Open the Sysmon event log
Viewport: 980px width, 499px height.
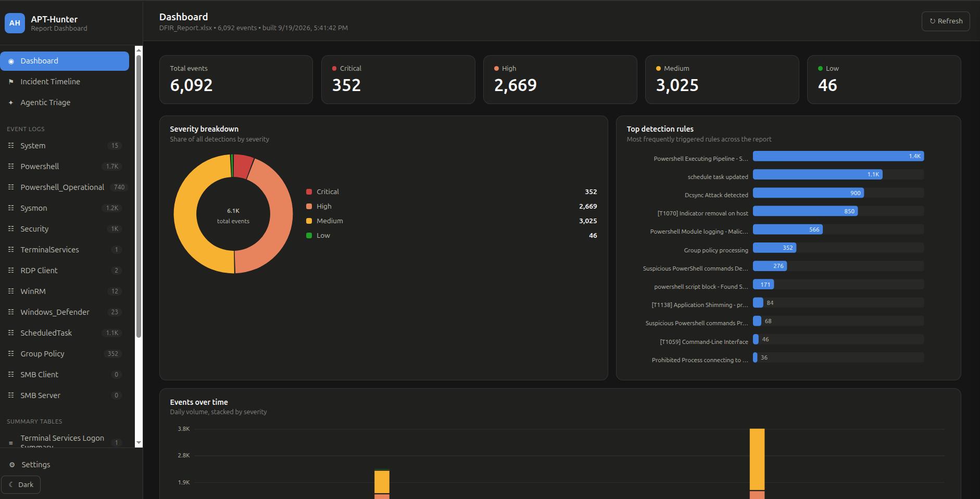pos(65,208)
